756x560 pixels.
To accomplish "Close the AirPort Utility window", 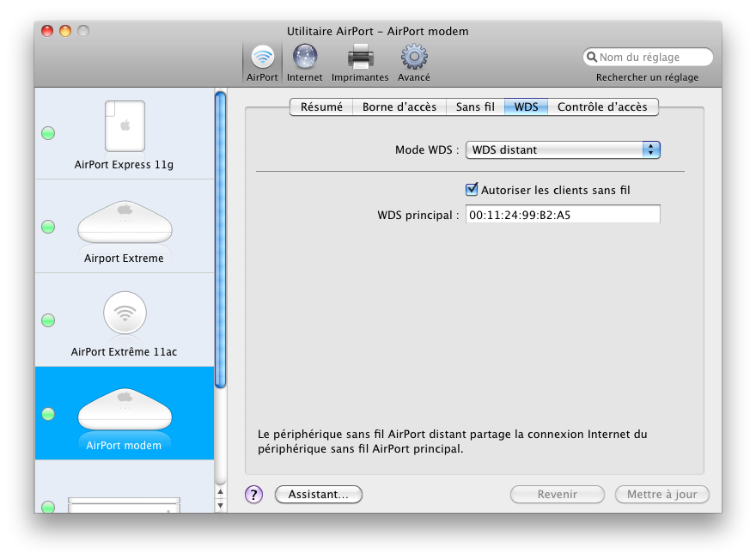I will pos(47,31).
